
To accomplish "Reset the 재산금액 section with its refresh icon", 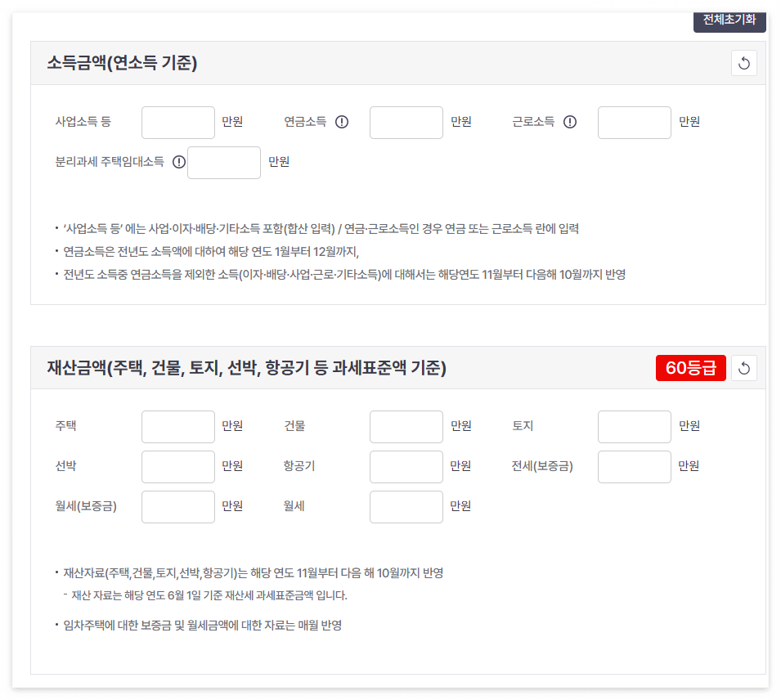I will (744, 368).
